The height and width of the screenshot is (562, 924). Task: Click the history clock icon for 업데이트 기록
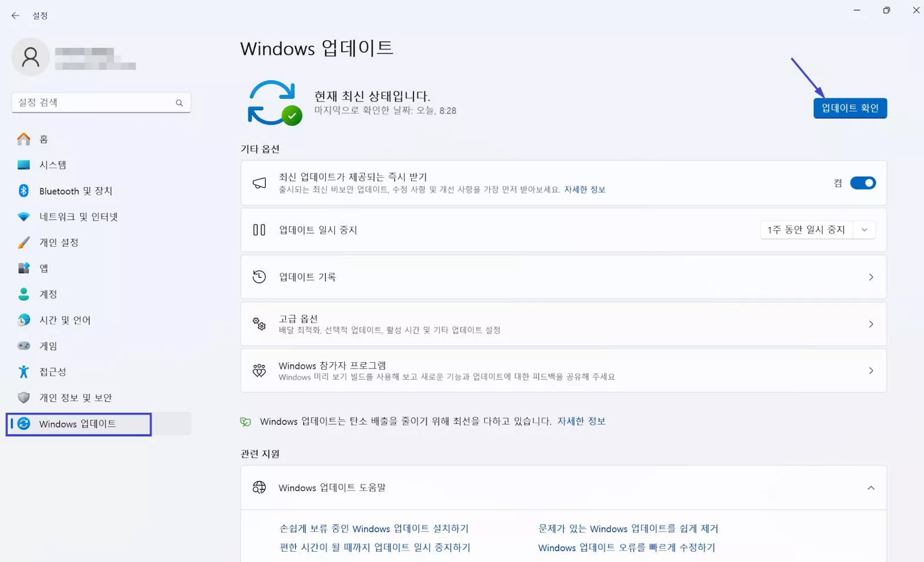(x=259, y=277)
